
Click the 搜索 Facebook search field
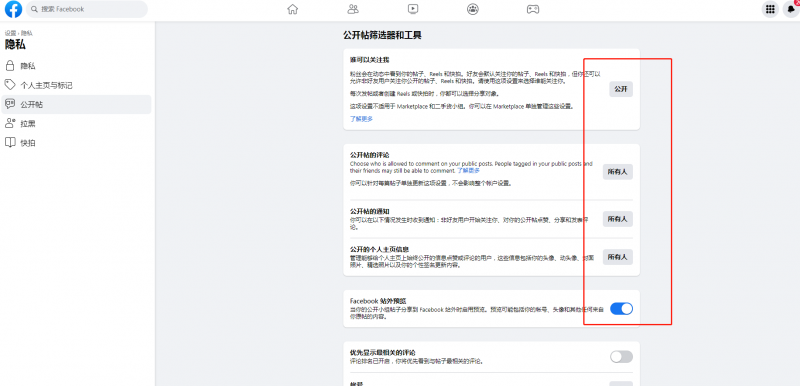(87, 9)
